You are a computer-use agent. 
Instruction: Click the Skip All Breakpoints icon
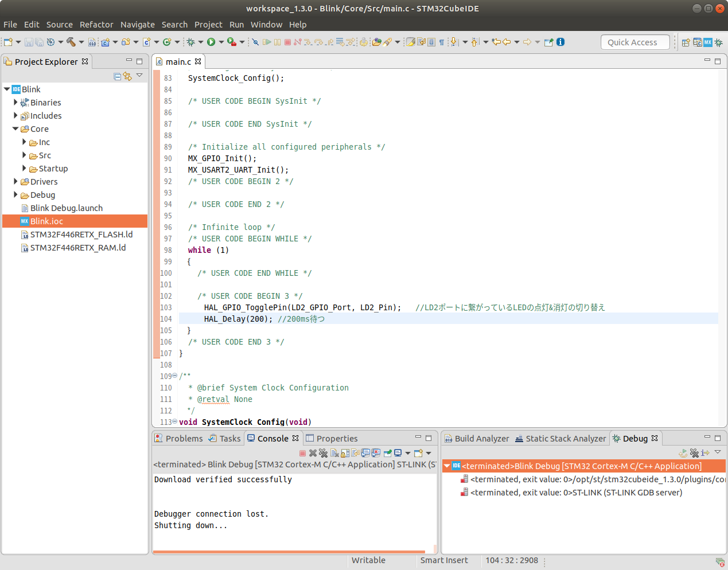(x=255, y=42)
